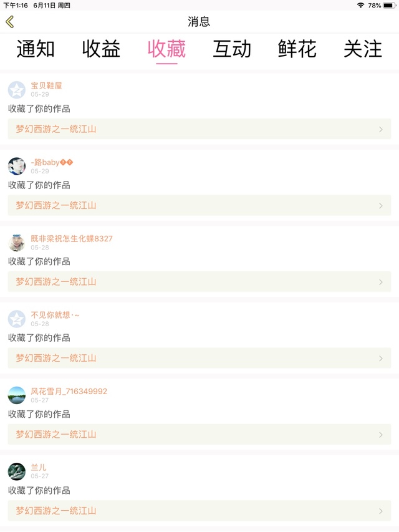
Task: Open 宝贝鞋屋's star avatar
Action: [17, 90]
